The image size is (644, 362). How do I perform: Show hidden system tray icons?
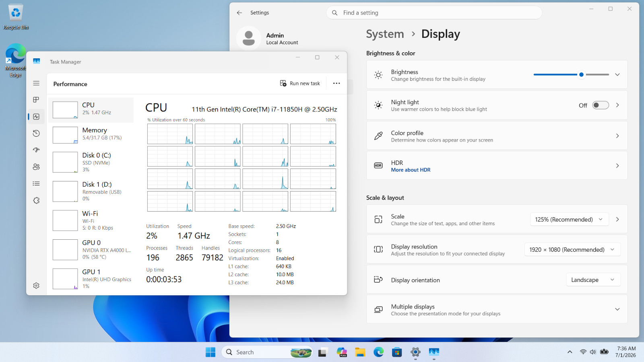(570, 352)
